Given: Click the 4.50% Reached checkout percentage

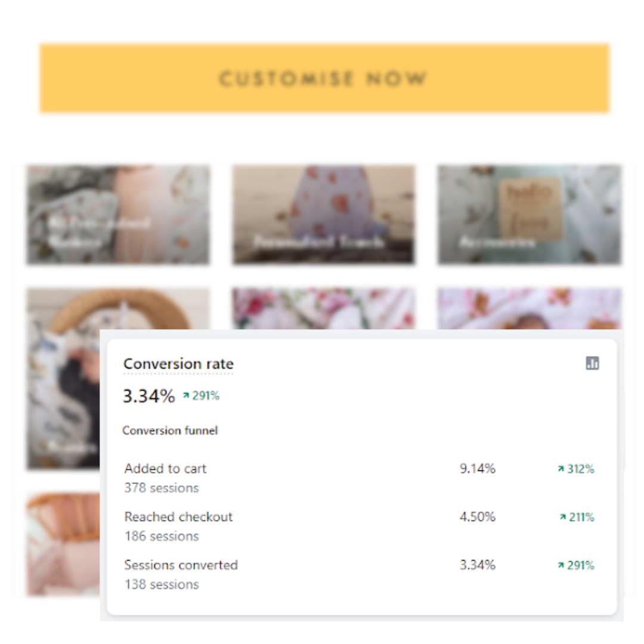Looking at the screenshot, I should click(x=477, y=517).
